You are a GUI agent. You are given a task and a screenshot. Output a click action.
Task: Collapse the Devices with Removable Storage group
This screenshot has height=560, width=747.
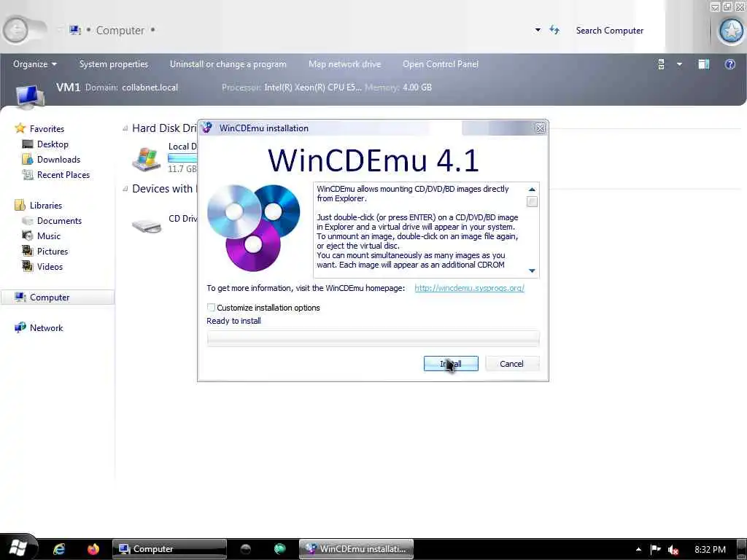click(x=125, y=189)
